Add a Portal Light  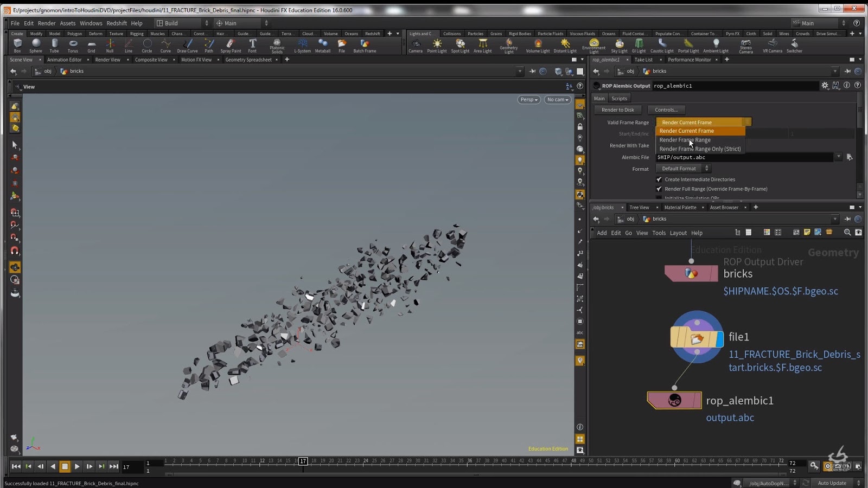click(x=688, y=46)
